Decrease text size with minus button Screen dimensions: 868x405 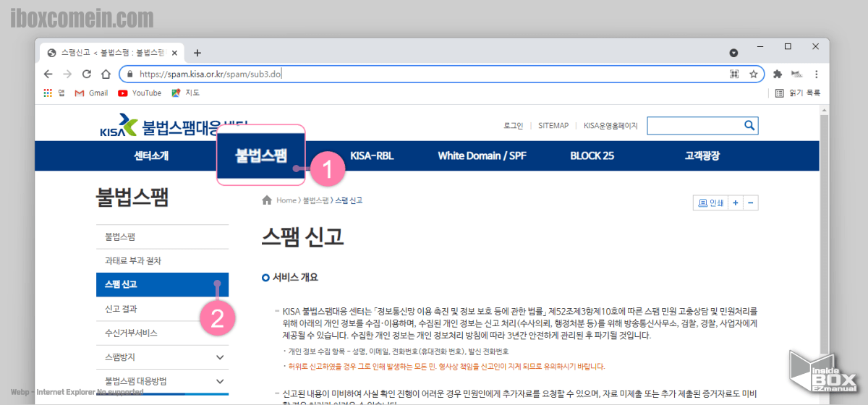751,203
